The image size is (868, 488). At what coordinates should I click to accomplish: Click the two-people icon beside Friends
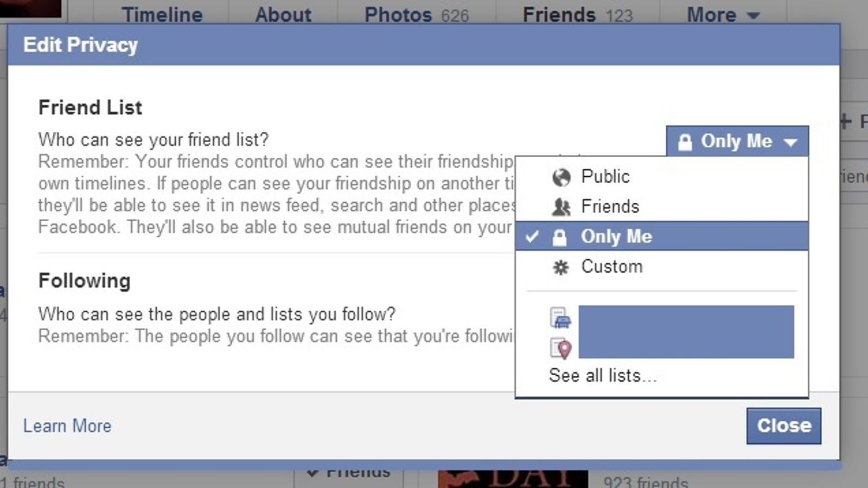[561, 207]
